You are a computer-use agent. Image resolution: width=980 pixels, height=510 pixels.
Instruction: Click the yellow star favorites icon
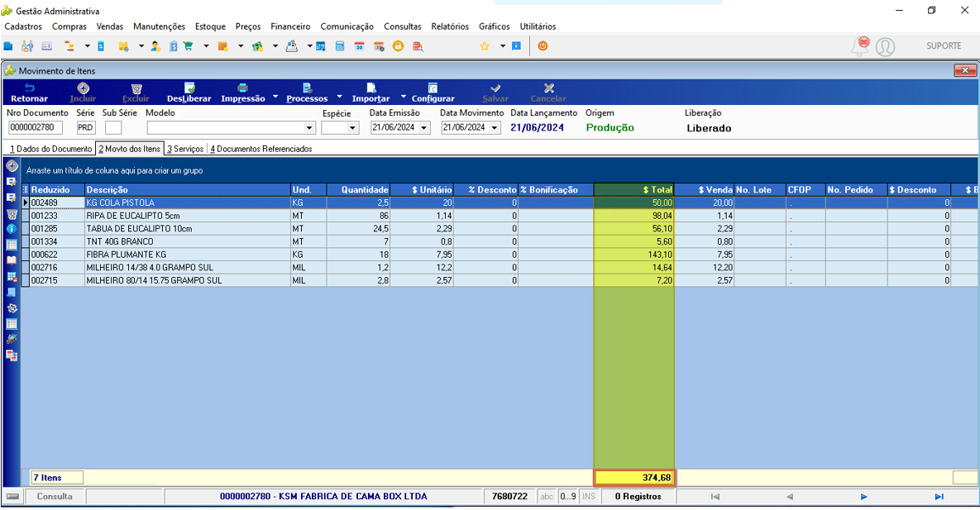pyautogui.click(x=485, y=46)
